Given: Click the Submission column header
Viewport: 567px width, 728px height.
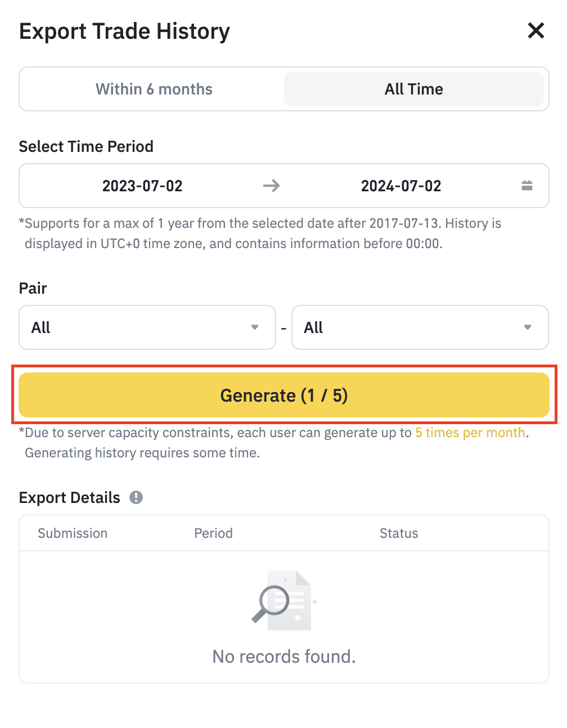Looking at the screenshot, I should point(73,533).
